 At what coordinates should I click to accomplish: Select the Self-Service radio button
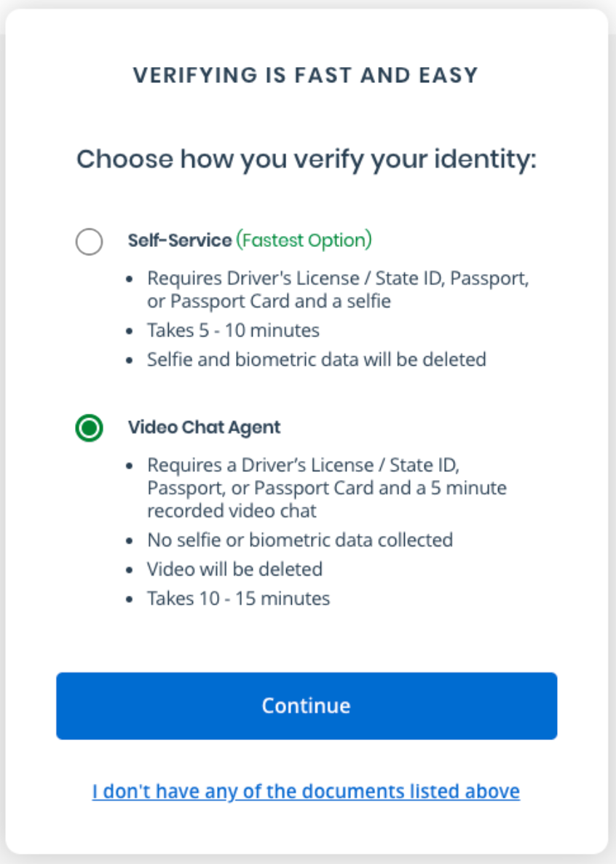coord(89,242)
